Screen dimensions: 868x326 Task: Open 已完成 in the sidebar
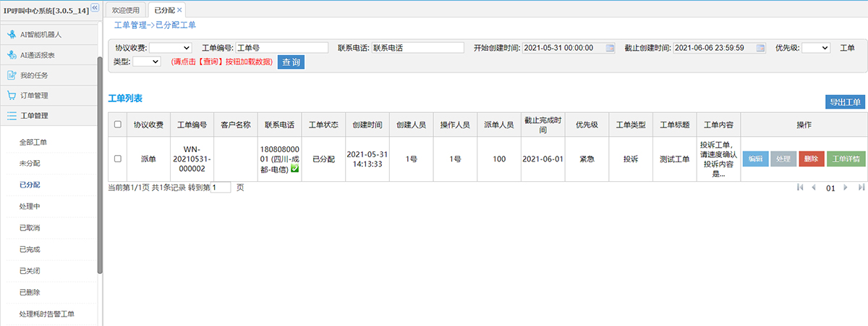30,249
